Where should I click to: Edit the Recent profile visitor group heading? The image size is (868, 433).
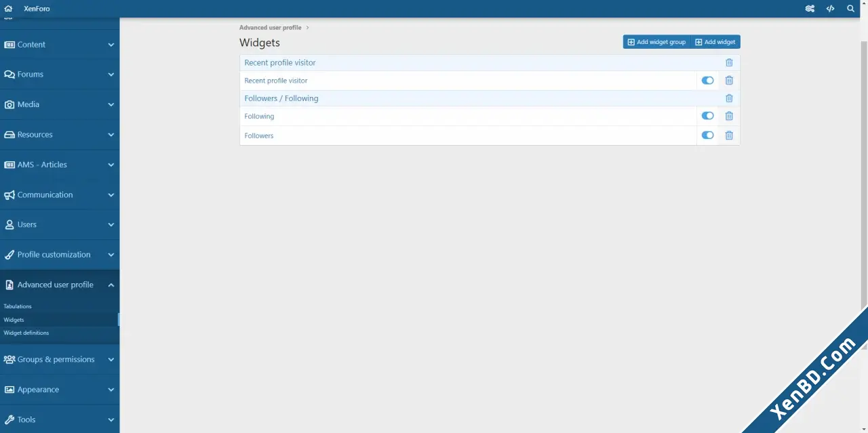[x=280, y=62]
